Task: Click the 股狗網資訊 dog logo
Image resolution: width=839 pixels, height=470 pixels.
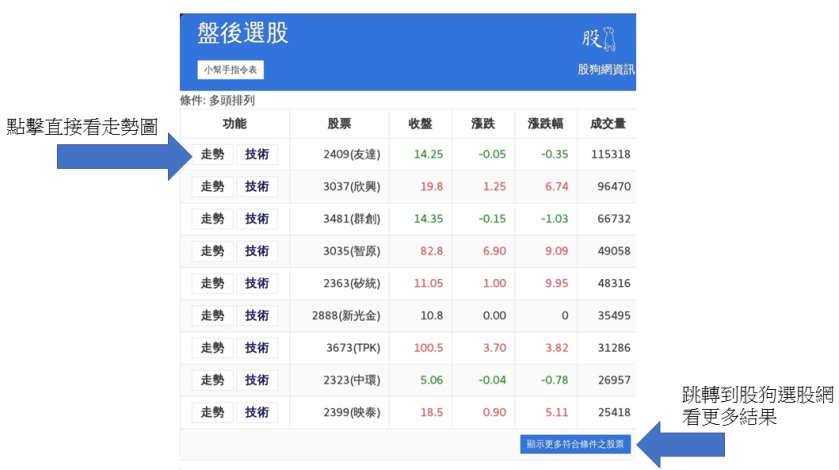Action: (599, 39)
